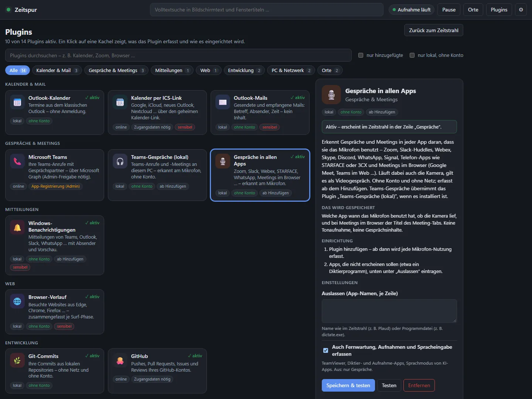Click the microphone icon on Gespräche in allen Apps card
The width and height of the screenshot is (532, 399).
223,161
